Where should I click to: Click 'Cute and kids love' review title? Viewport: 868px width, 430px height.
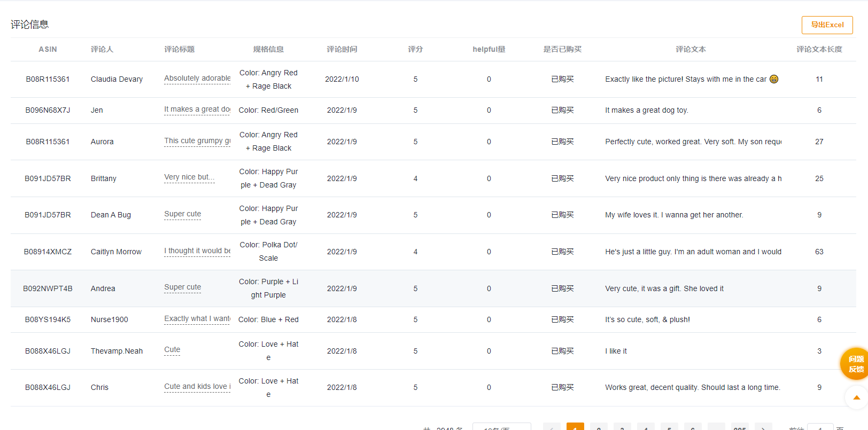[197, 387]
